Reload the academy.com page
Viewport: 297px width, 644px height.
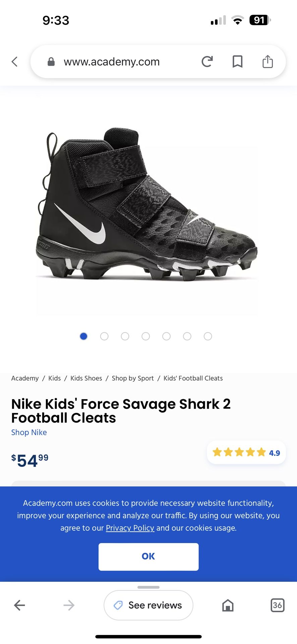(x=207, y=62)
